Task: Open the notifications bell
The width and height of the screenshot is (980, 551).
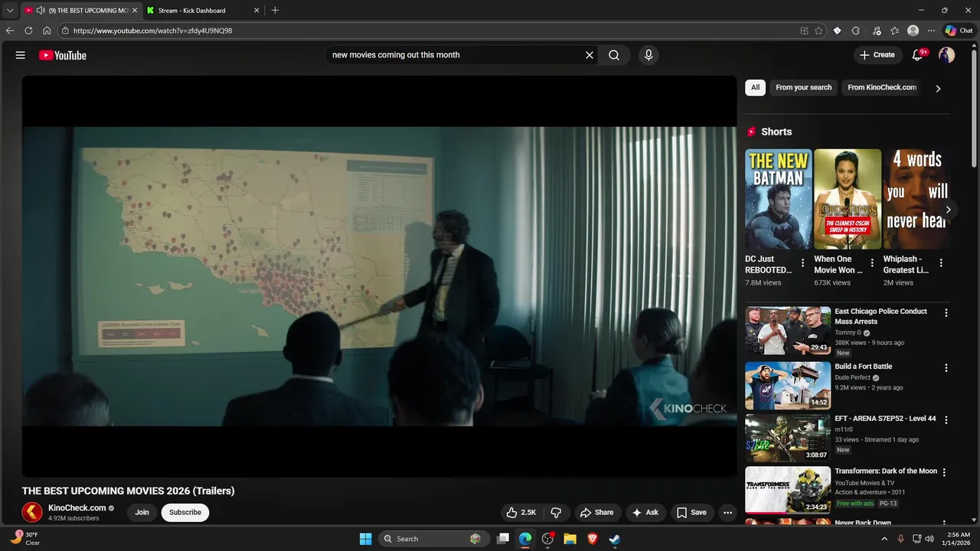Action: pyautogui.click(x=918, y=55)
